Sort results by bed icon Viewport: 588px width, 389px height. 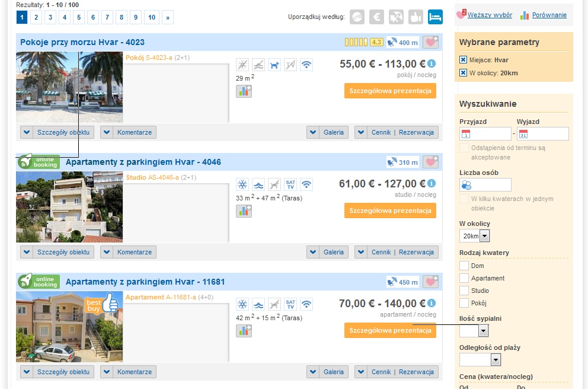[436, 17]
